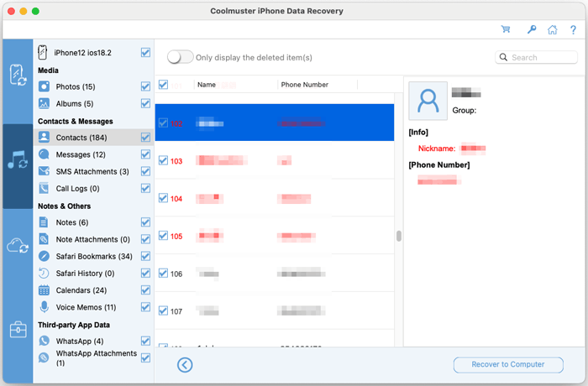Click the Recover to Computer button

coord(508,365)
